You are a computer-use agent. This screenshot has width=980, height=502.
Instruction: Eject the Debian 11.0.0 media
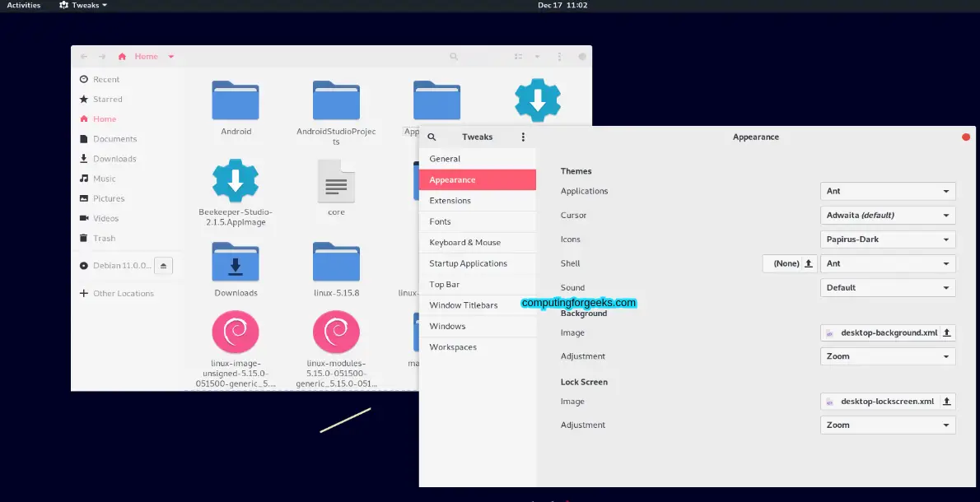coord(163,266)
